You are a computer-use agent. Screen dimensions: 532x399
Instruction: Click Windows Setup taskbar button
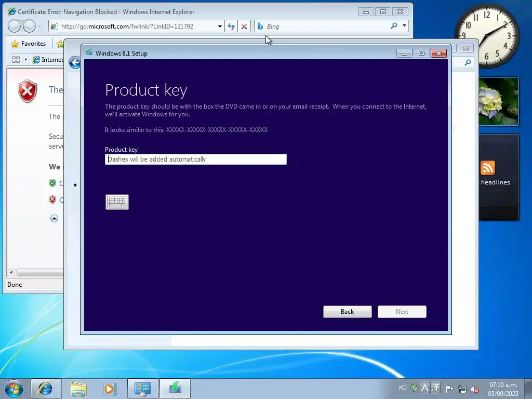click(175, 389)
